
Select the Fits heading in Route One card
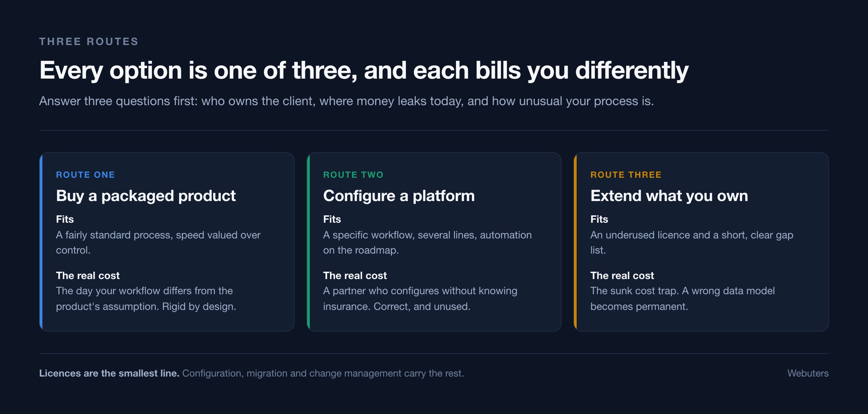click(65, 219)
